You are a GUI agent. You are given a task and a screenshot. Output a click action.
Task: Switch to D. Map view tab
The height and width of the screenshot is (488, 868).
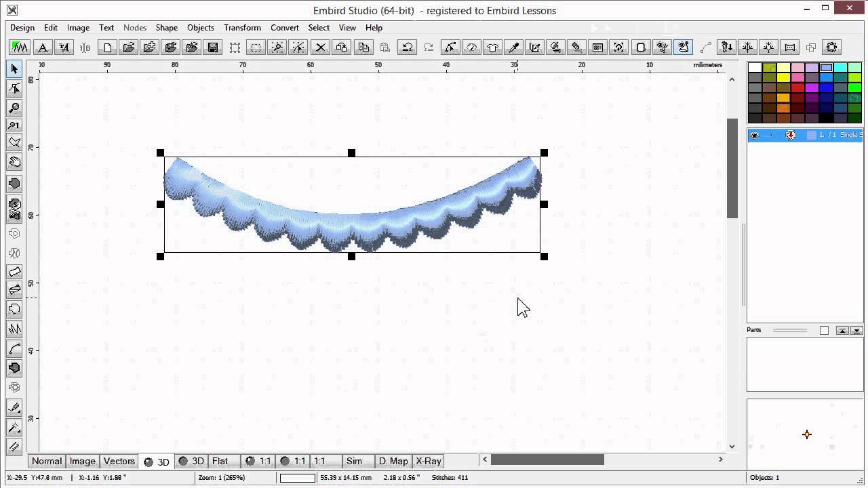tap(393, 461)
